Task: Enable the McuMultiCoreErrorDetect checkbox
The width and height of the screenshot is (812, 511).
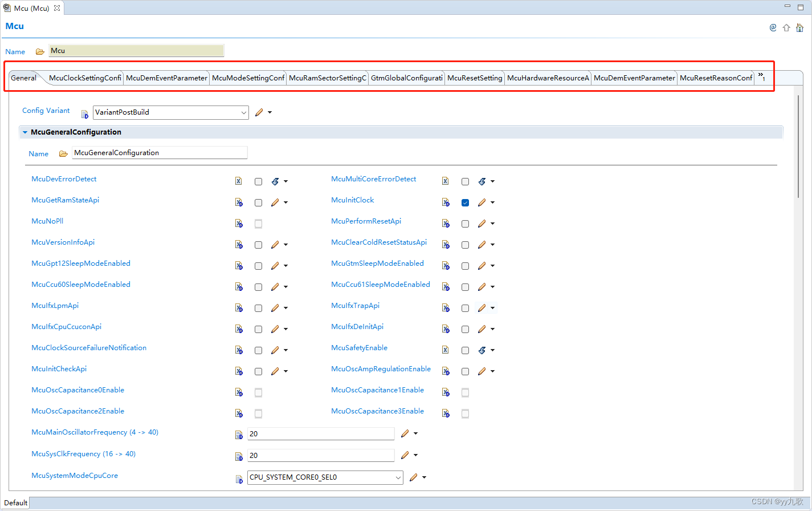Action: pyautogui.click(x=465, y=181)
